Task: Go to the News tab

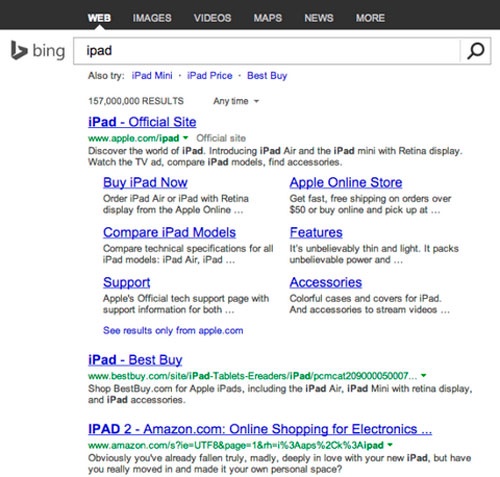Action: [x=319, y=18]
